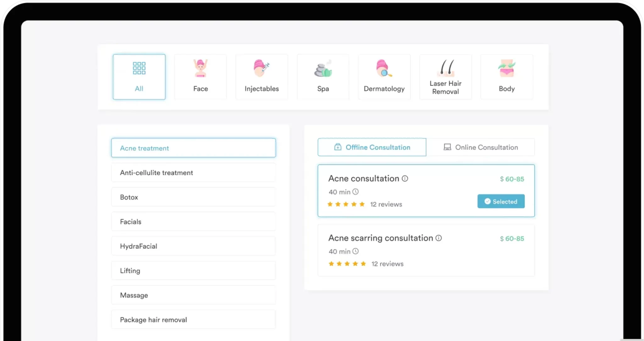644x341 pixels.
Task: Select the HydraFacial treatment option
Action: (193, 246)
